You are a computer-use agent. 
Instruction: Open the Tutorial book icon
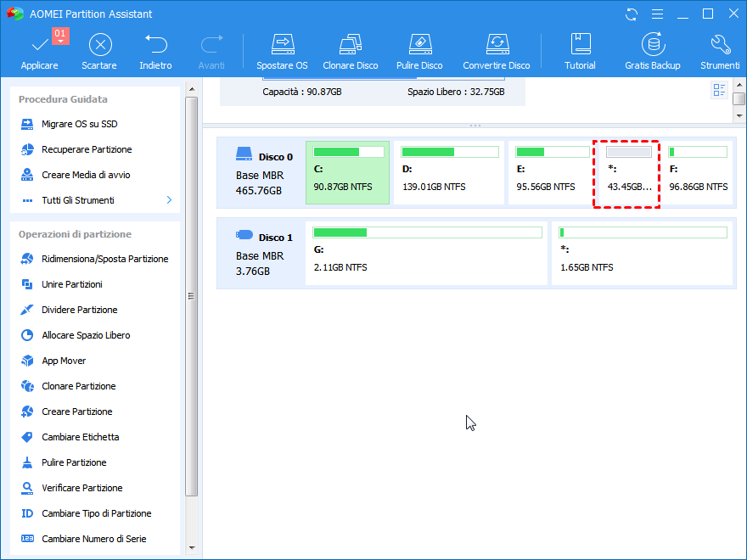(x=581, y=44)
